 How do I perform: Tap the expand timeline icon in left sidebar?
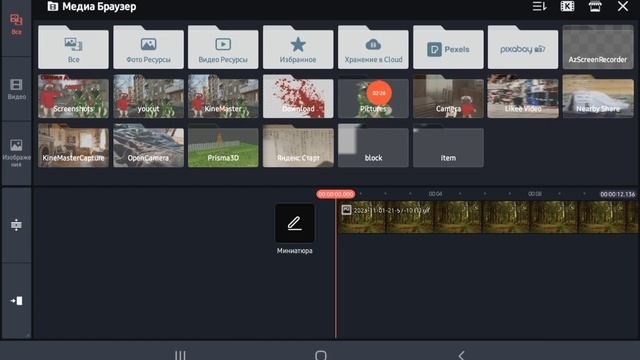(16, 225)
